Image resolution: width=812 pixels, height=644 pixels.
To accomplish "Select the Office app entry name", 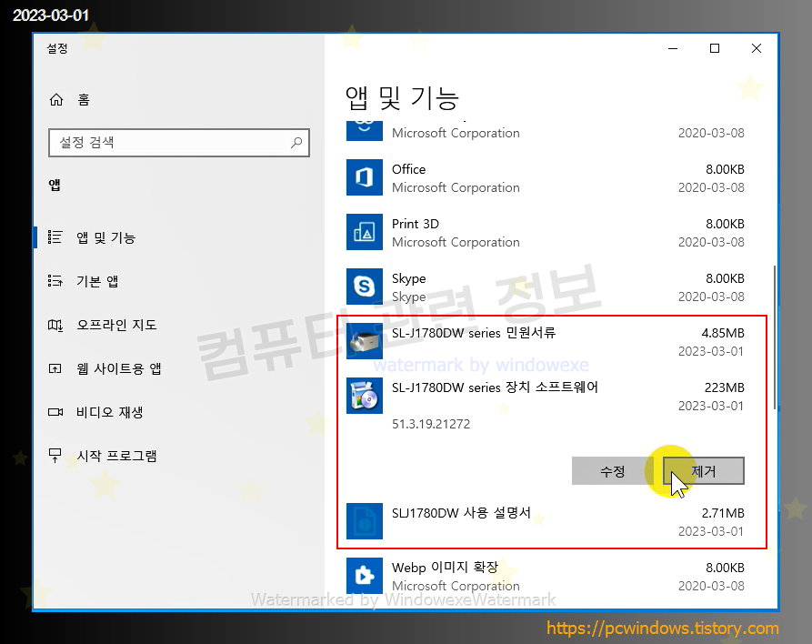I will (x=408, y=169).
